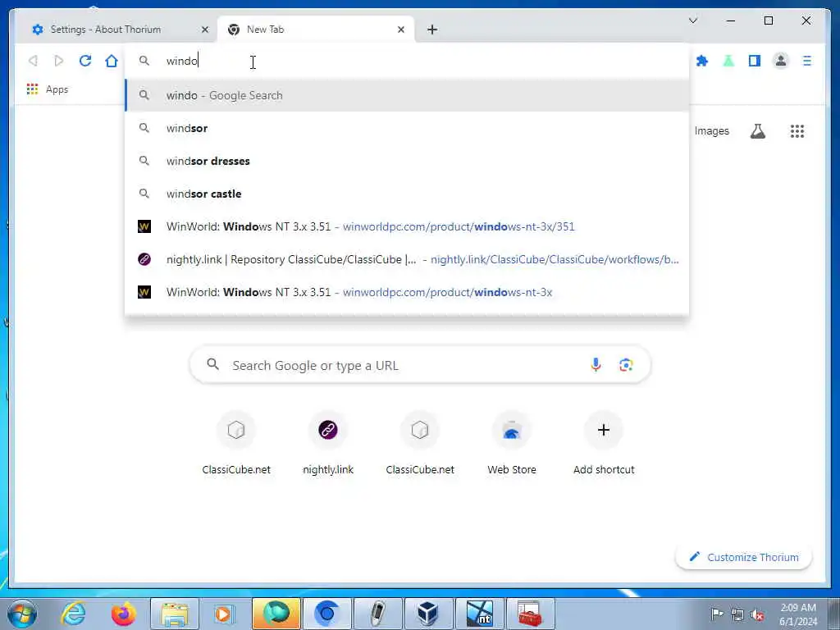The width and height of the screenshot is (840, 630).
Task: Open the Apps bookmarks shortcut
Action: click(48, 89)
